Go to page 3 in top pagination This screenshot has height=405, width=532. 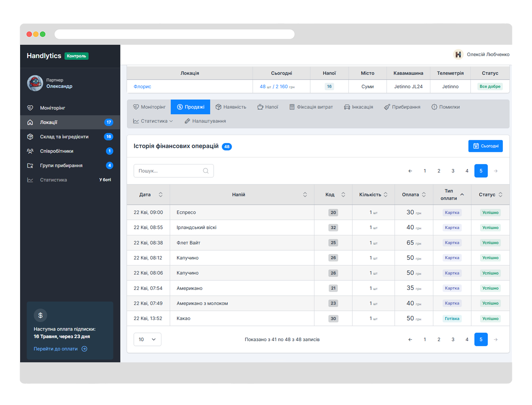(x=453, y=171)
